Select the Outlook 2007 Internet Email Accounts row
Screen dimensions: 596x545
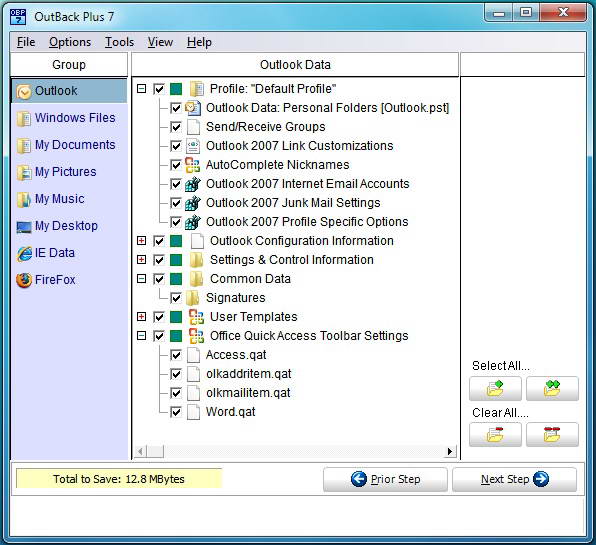pyautogui.click(x=308, y=184)
